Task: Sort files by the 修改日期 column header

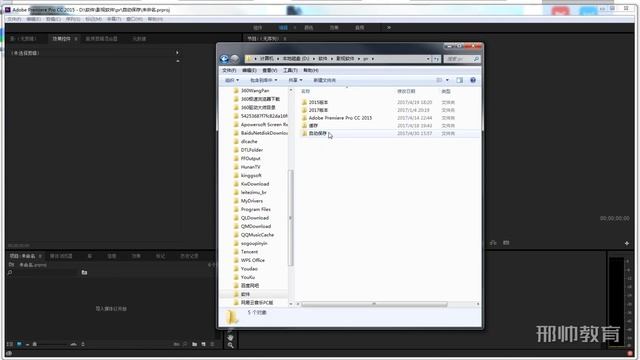Action: (x=406, y=91)
